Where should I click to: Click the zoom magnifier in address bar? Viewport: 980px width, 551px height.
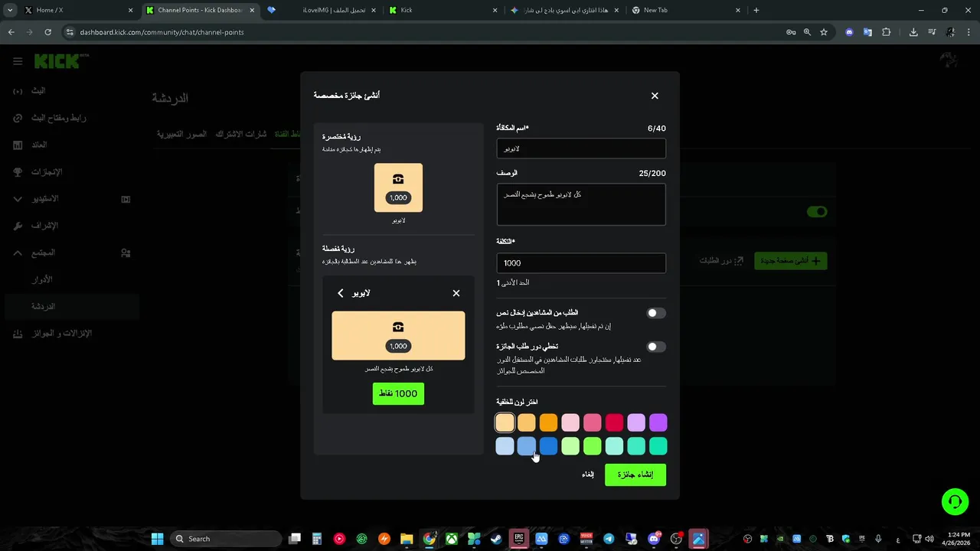click(807, 32)
